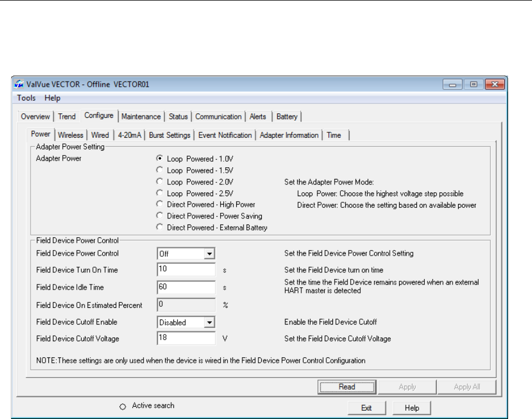
Task: Go to the Maintenance tab
Action: coord(141,117)
